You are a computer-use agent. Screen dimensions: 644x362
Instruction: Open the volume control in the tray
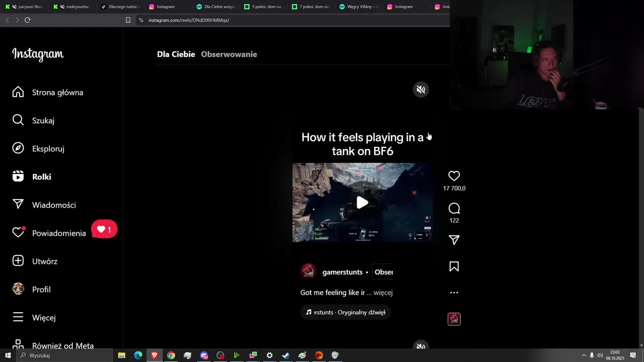coord(600,355)
